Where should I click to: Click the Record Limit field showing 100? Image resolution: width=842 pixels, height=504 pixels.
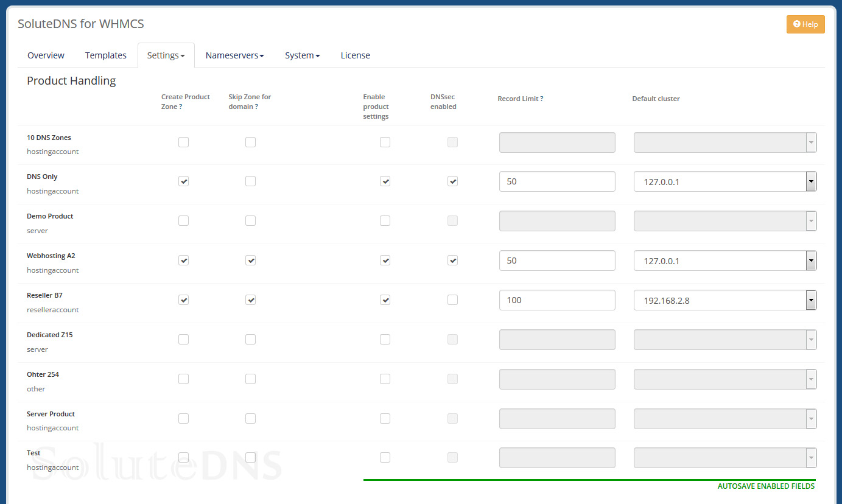click(x=556, y=300)
